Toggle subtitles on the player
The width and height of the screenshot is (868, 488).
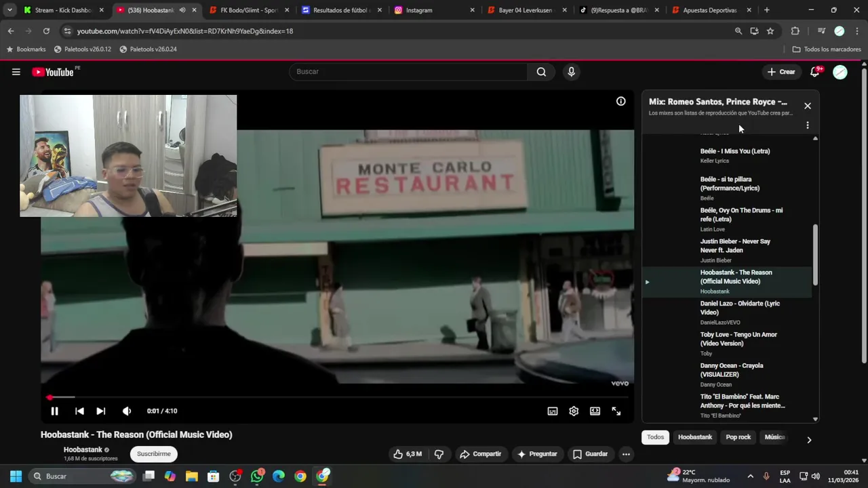(553, 411)
